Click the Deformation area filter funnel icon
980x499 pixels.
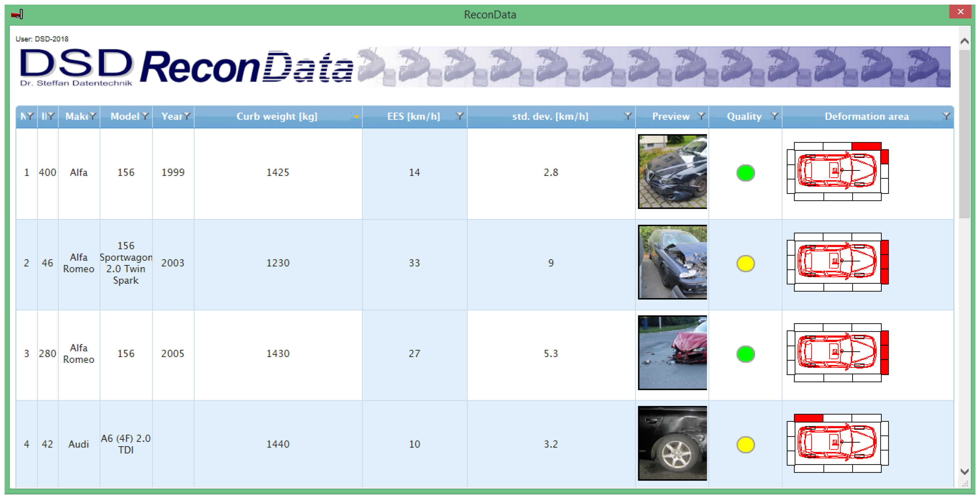coord(946,116)
